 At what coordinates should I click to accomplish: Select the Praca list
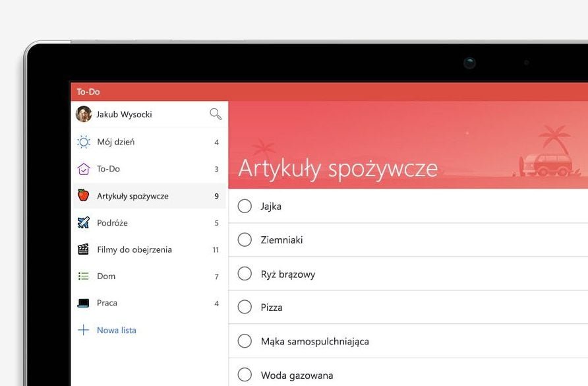coord(149,303)
